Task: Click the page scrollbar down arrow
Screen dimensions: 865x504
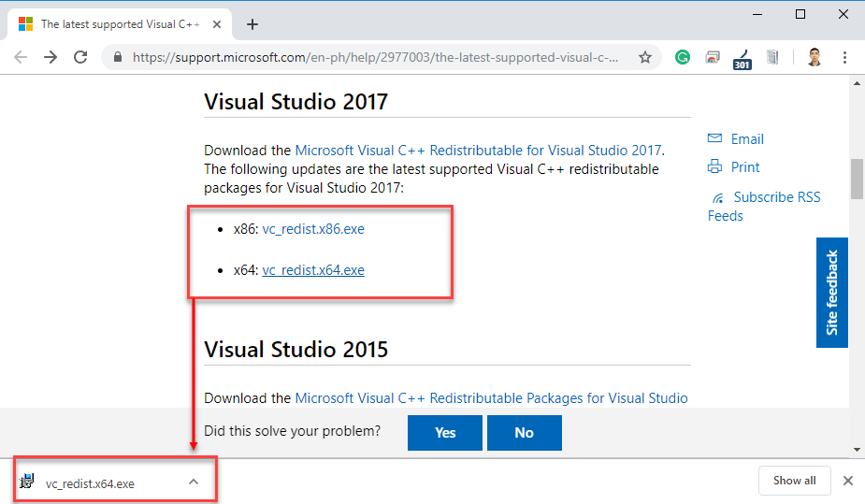Action: click(x=857, y=450)
